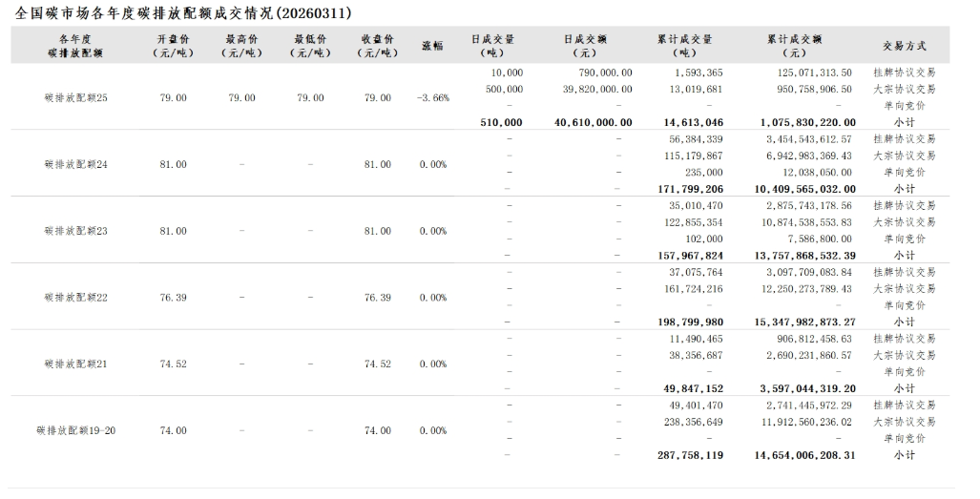Select the 碳排放配额22 row label
The width and height of the screenshot is (980, 499).
(x=76, y=298)
